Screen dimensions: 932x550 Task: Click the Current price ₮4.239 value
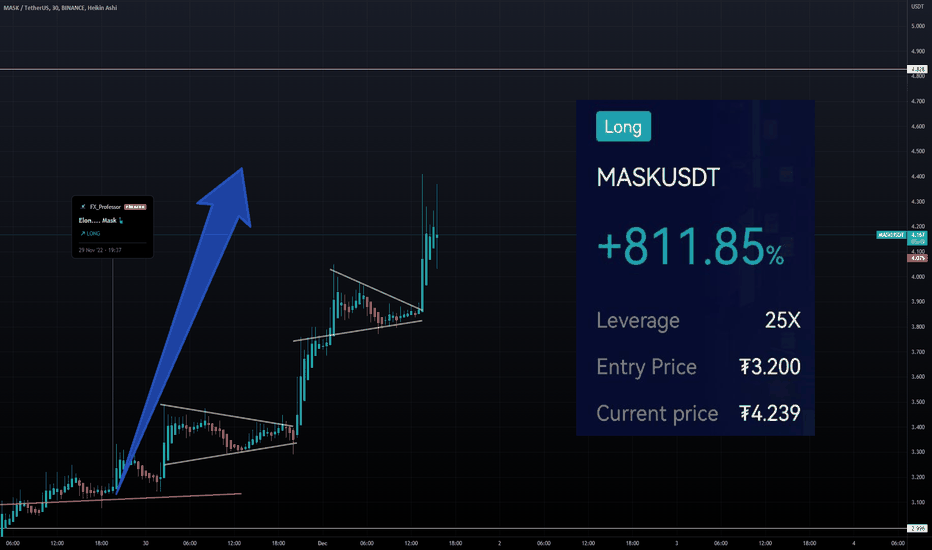pos(770,413)
